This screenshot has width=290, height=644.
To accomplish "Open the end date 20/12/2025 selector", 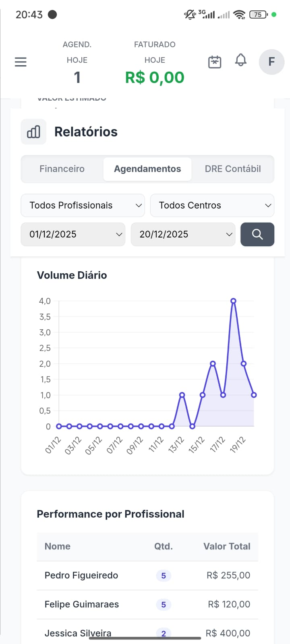I will [183, 234].
